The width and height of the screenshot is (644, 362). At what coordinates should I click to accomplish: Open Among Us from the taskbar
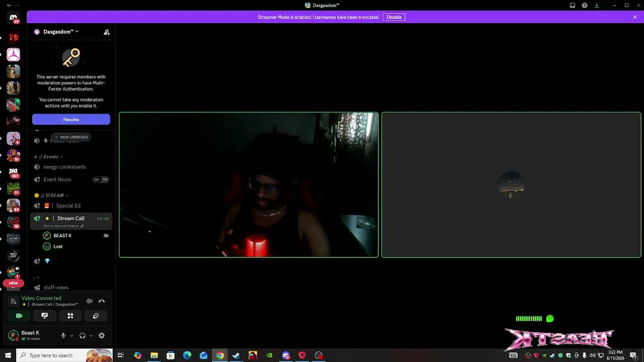tap(253, 355)
